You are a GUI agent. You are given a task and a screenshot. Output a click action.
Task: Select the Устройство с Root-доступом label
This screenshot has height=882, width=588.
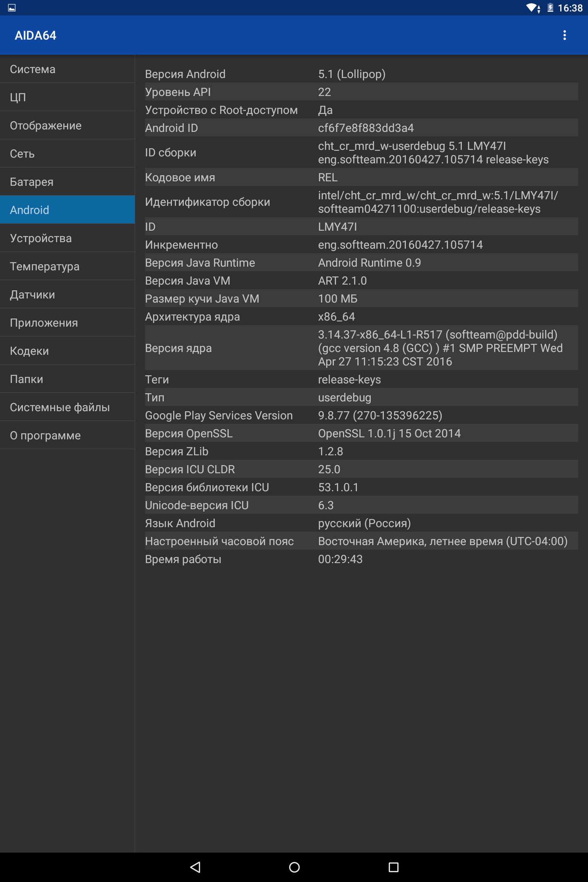pos(221,110)
